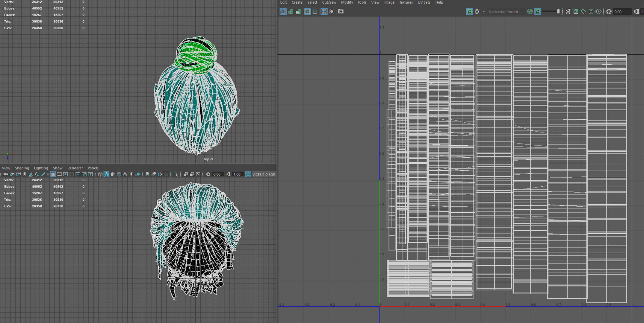The image size is (644, 323).
Task: Open the texture selection dropdown arrow
Action: point(483,12)
